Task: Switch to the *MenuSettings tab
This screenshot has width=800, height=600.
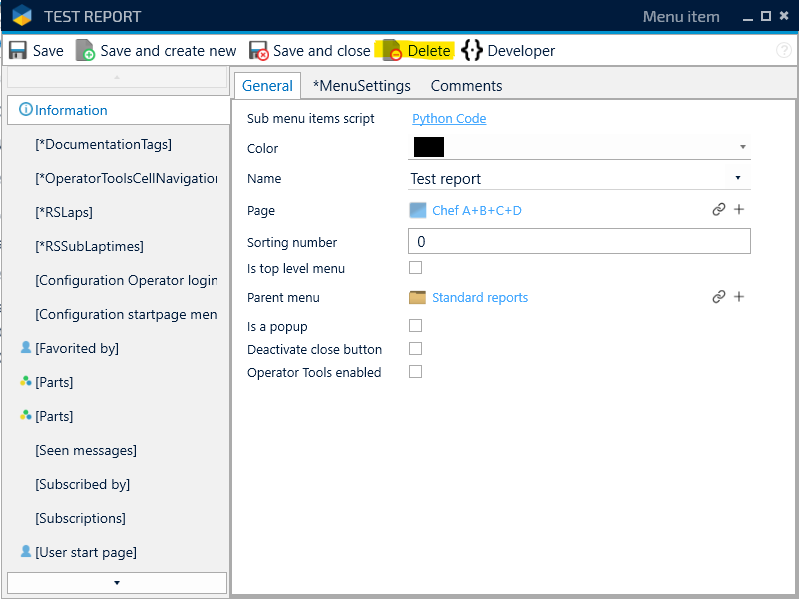Action: tap(361, 86)
